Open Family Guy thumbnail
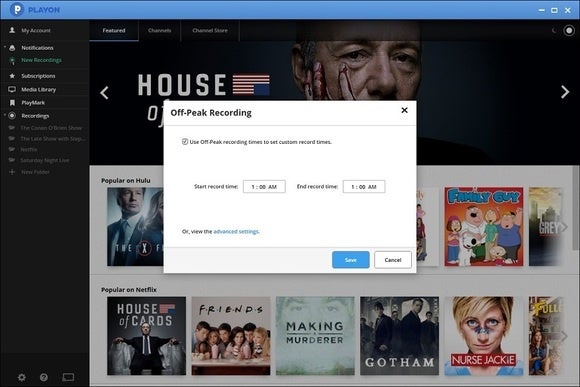The width and height of the screenshot is (580, 387). click(x=484, y=226)
